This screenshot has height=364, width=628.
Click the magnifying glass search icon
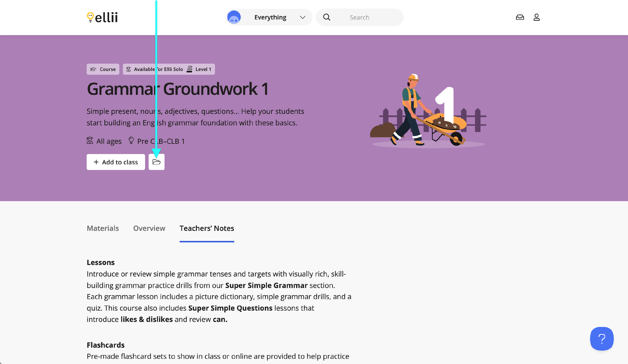327,17
